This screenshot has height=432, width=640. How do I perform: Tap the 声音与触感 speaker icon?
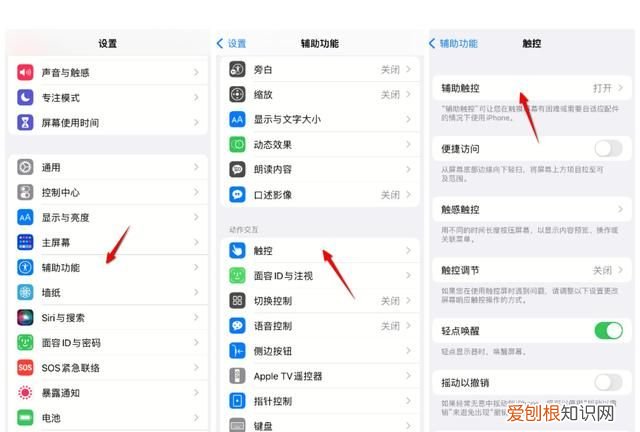pyautogui.click(x=25, y=72)
